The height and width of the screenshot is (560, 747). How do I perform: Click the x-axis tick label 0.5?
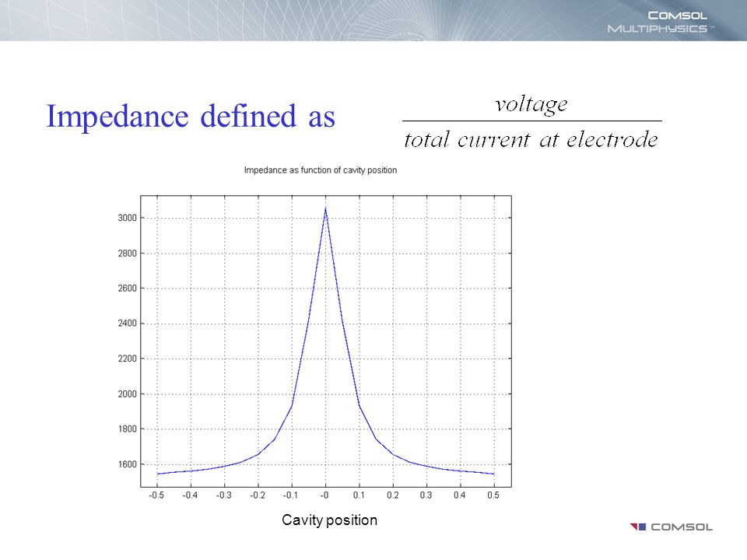(493, 495)
